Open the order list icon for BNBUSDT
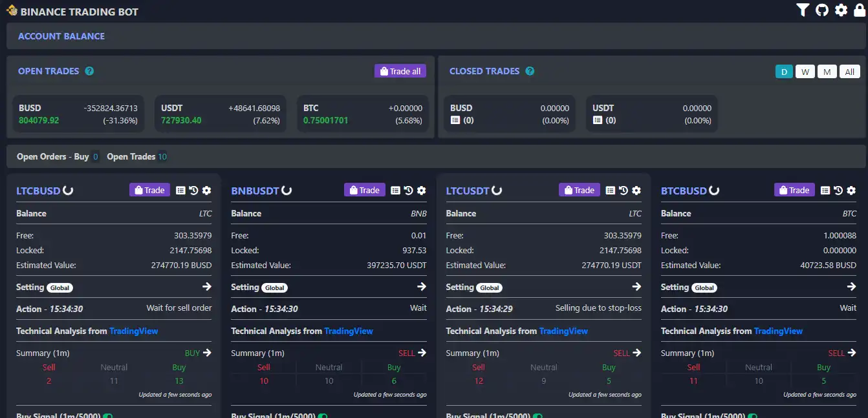Viewport: 868px width, 418px height. tap(395, 190)
